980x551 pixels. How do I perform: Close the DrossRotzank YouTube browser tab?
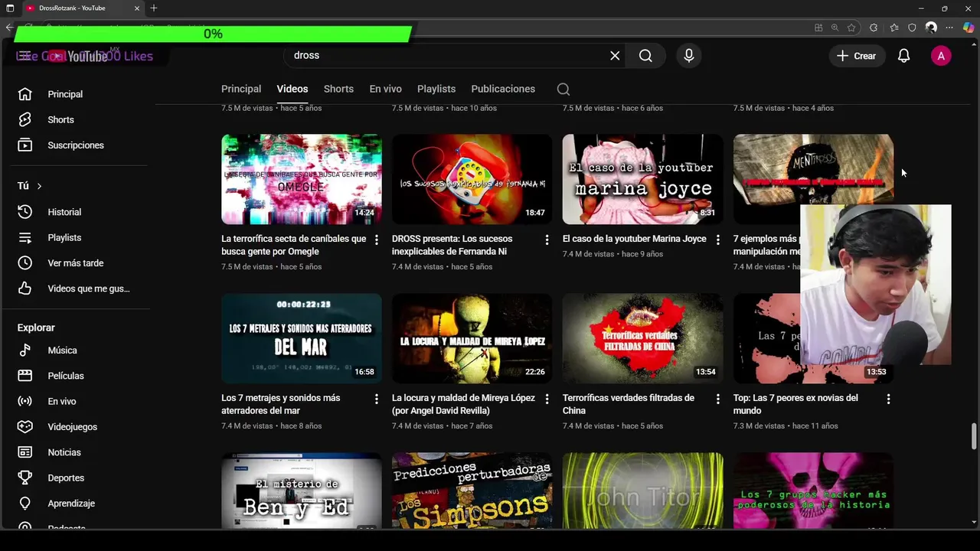pyautogui.click(x=137, y=8)
